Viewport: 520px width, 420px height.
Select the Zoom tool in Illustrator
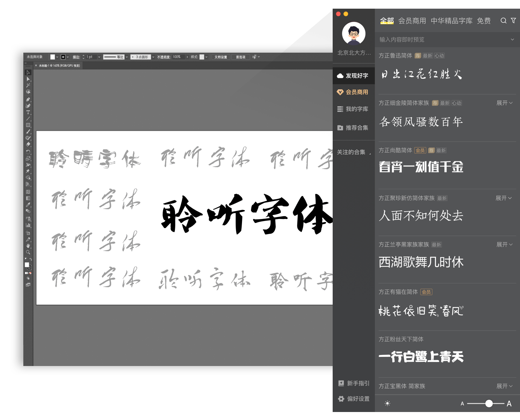point(28,252)
